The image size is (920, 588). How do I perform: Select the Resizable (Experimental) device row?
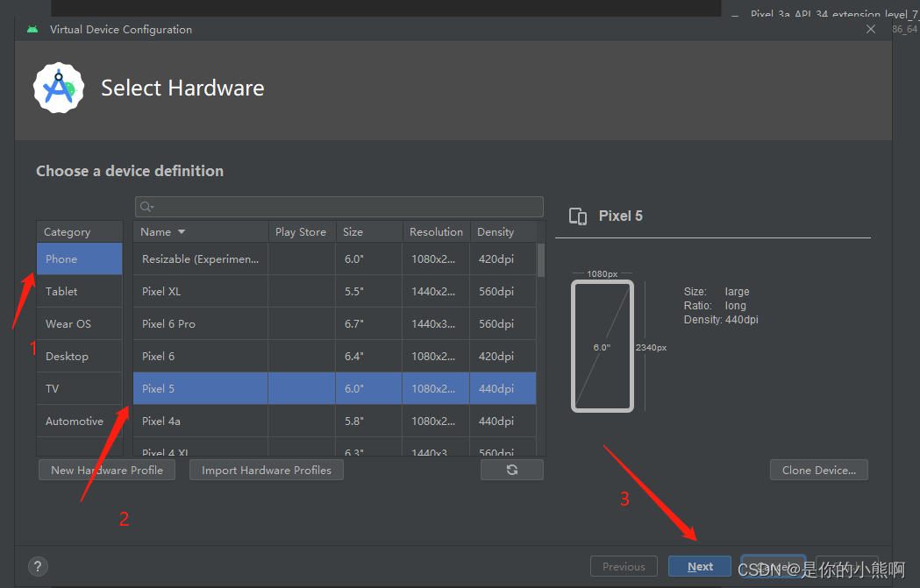click(x=334, y=259)
